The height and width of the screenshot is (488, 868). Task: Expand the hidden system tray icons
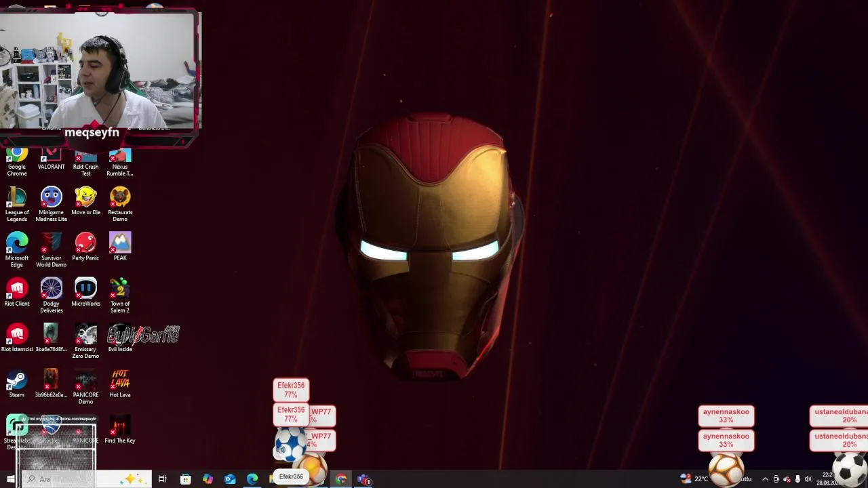point(765,479)
